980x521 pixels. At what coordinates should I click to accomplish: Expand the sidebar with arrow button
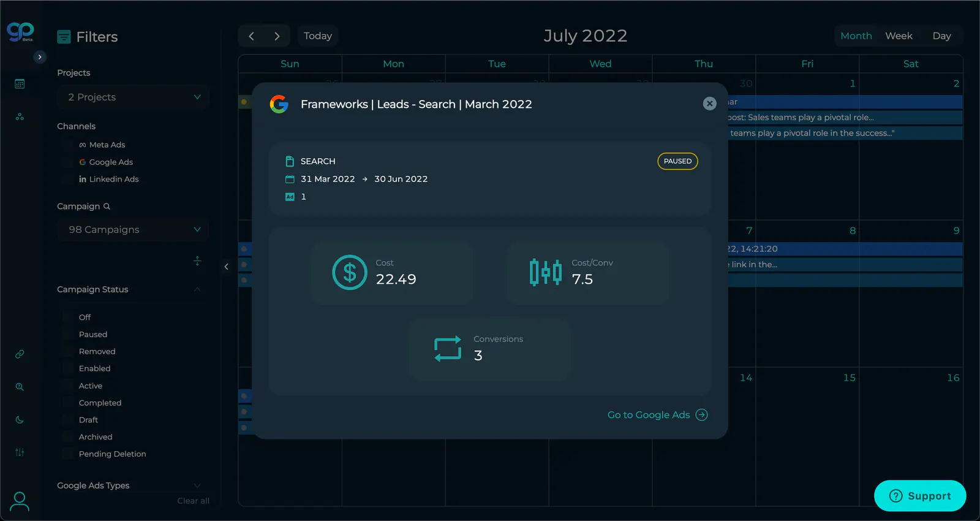(x=40, y=57)
